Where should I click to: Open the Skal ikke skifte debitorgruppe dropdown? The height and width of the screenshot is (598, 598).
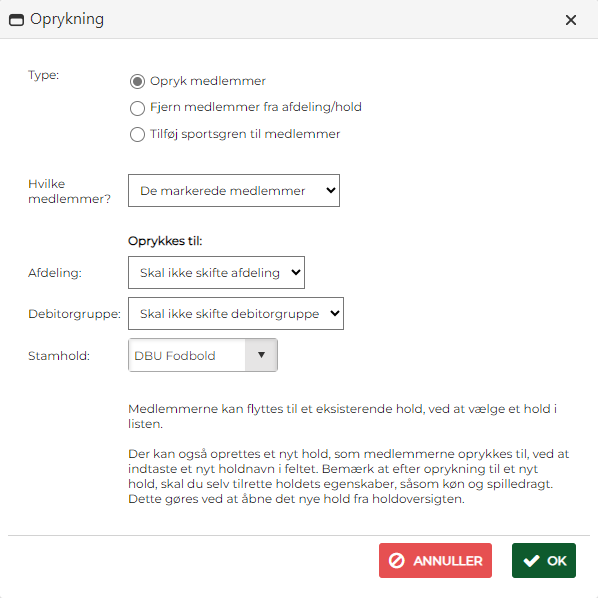[236, 313]
